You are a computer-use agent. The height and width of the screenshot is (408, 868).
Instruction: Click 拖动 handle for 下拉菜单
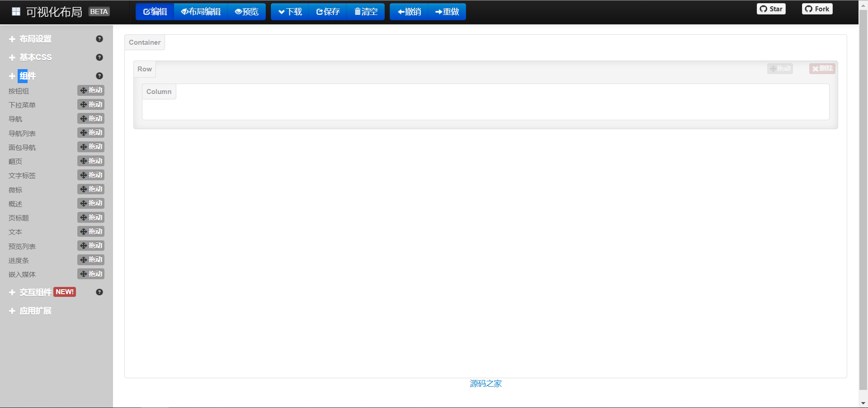click(91, 104)
